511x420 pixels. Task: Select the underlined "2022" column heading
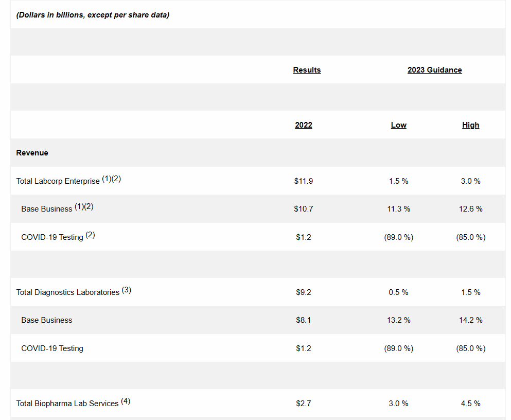[304, 125]
